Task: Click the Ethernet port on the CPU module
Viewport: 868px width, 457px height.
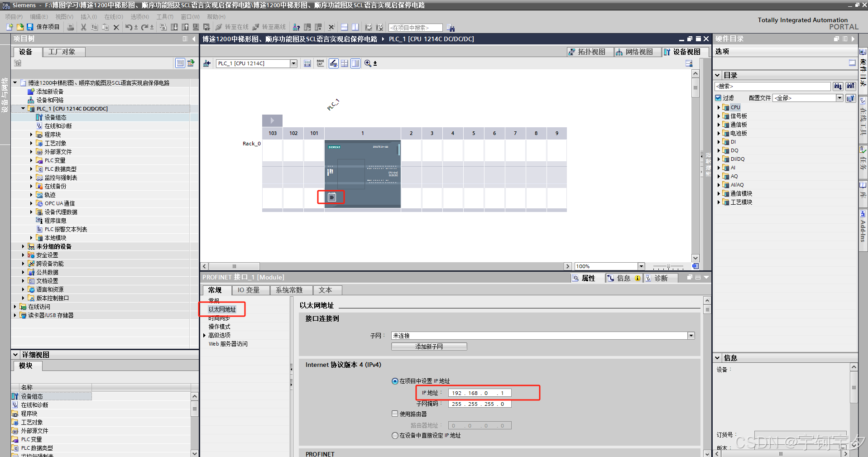Action: pos(332,197)
